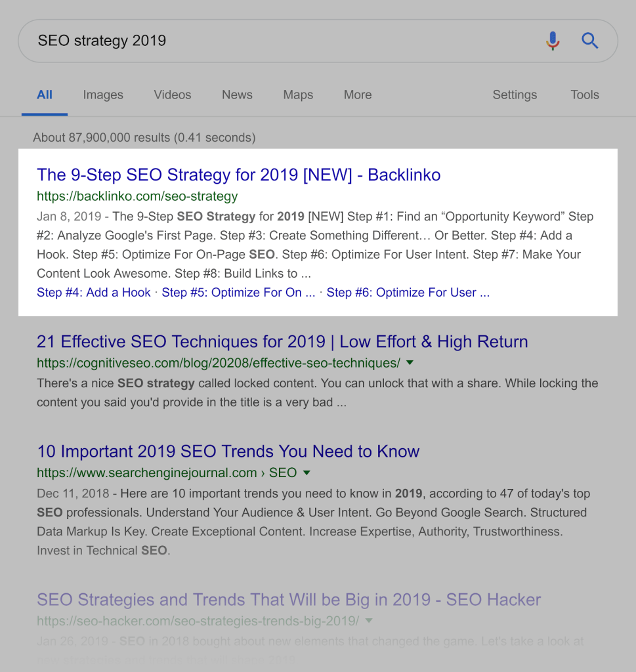Expand the searchenginejournal.com URL dropdown arrow
Screen dimensions: 636x672
pos(307,472)
